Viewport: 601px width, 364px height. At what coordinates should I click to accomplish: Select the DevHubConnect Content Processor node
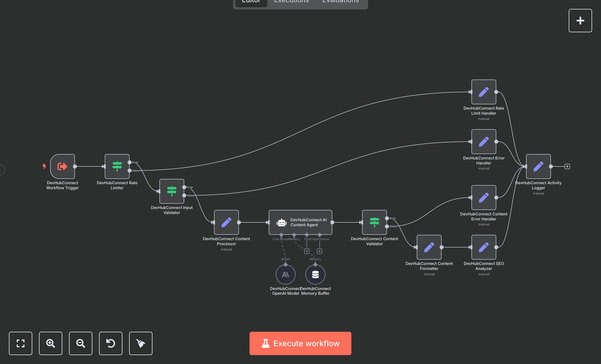click(x=226, y=222)
